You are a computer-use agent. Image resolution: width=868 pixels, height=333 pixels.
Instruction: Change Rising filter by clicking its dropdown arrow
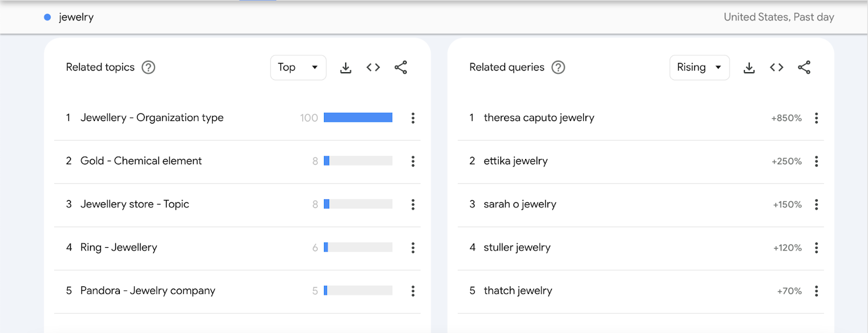[718, 67]
